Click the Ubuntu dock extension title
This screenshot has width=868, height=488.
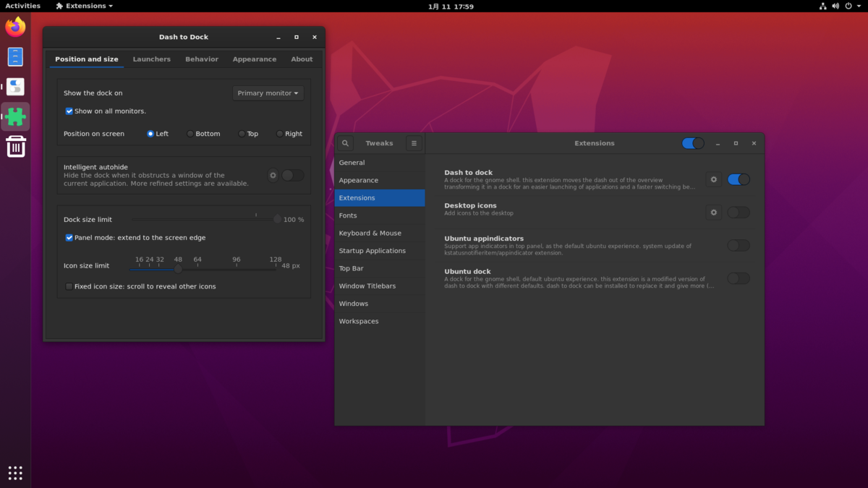(x=467, y=272)
